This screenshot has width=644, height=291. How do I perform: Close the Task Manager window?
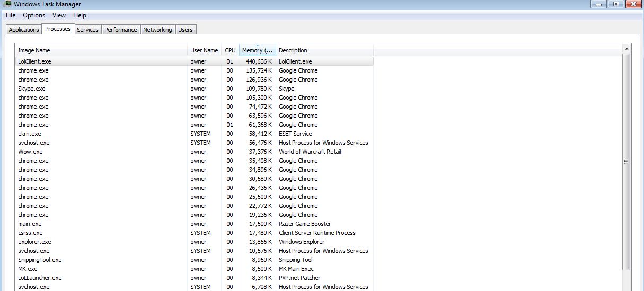click(x=633, y=4)
